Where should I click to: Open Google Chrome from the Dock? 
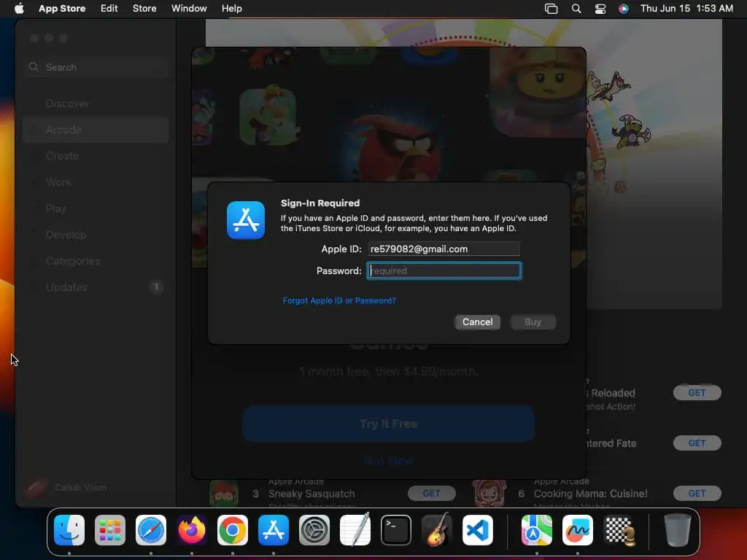(x=233, y=530)
